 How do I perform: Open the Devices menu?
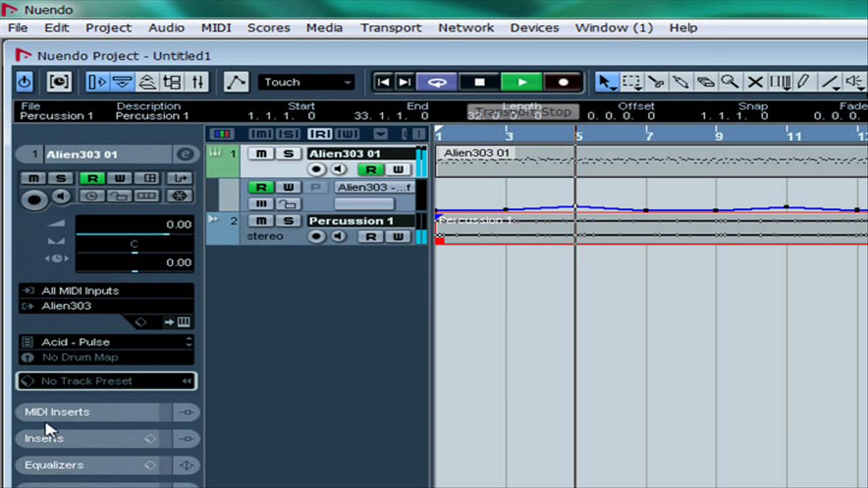pos(534,28)
